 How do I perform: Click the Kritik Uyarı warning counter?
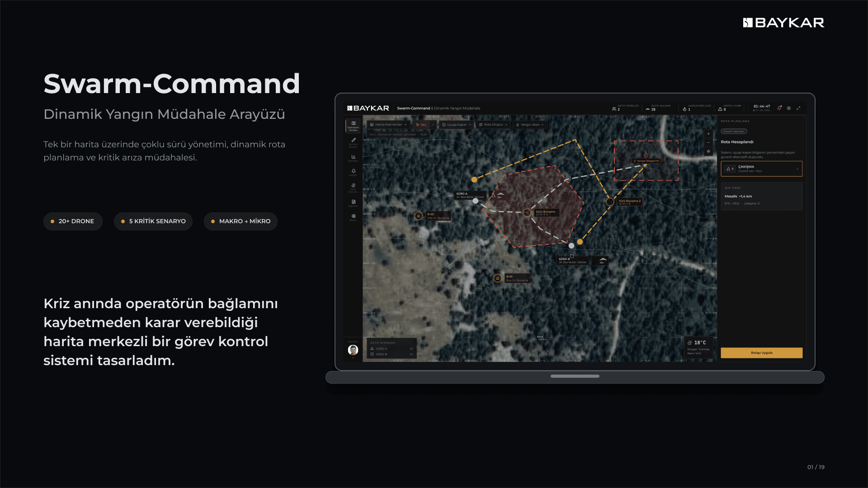coord(730,108)
